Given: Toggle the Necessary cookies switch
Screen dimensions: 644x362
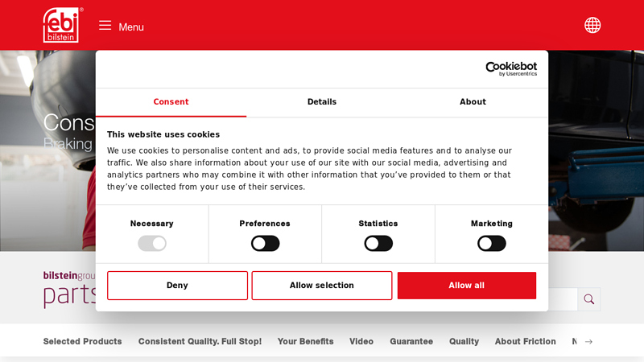Looking at the screenshot, I should (152, 243).
